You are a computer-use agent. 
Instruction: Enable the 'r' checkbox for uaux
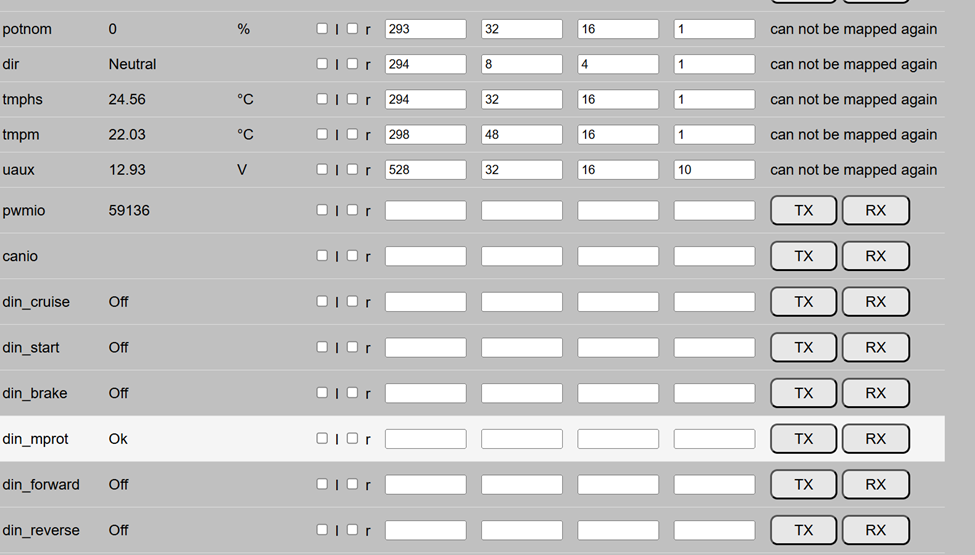click(x=352, y=169)
